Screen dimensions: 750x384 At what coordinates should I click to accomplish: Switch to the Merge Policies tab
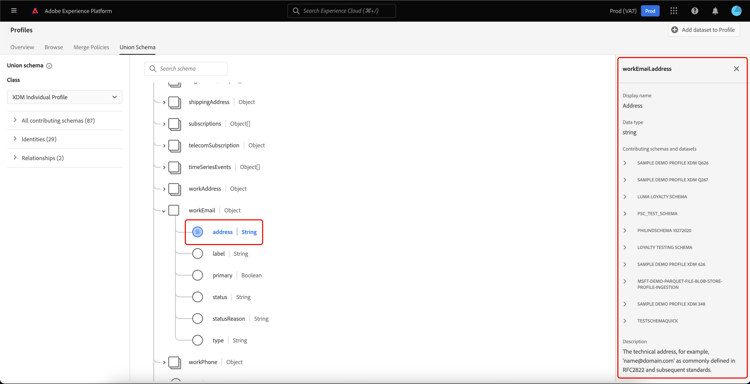(91, 47)
